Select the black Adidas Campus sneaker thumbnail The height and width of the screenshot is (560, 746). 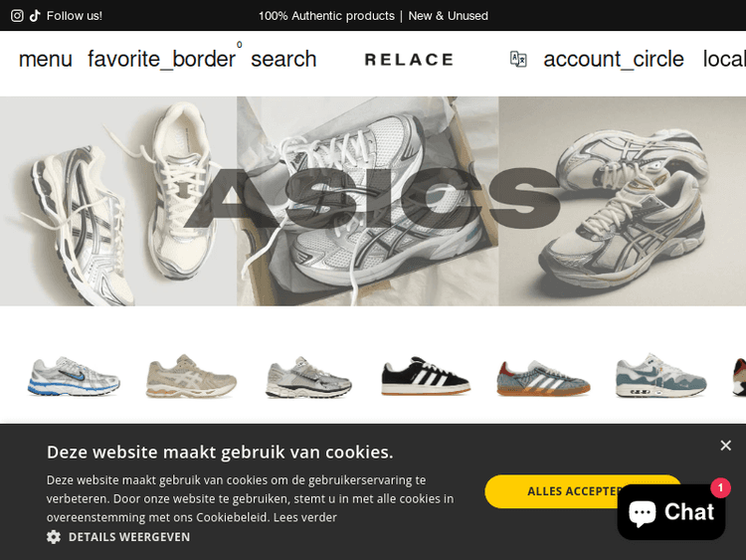point(426,376)
